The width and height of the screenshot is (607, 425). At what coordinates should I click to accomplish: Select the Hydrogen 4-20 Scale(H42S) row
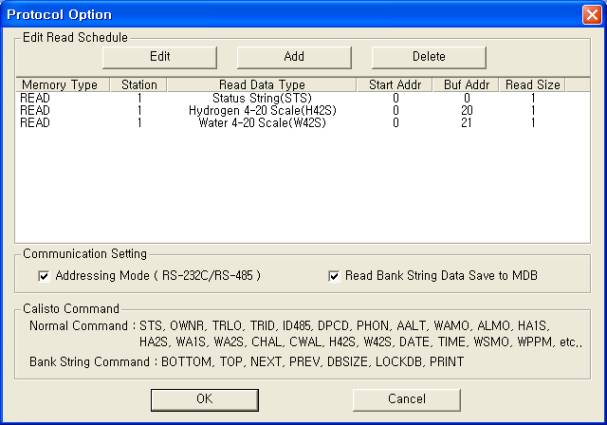click(262, 110)
